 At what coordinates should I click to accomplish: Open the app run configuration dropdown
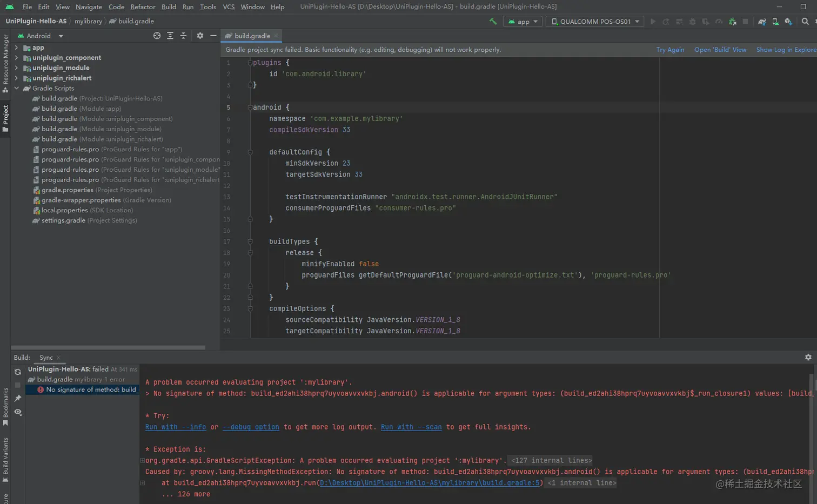point(523,22)
